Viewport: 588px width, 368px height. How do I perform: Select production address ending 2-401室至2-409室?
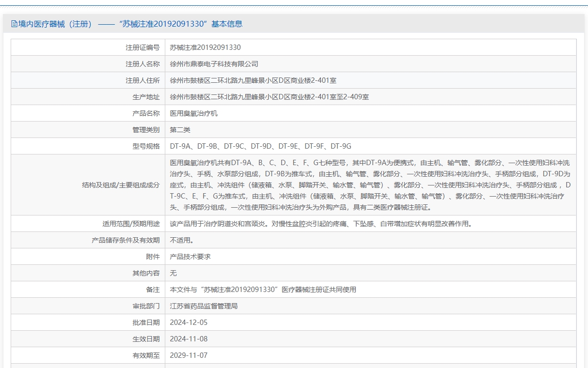coord(269,97)
